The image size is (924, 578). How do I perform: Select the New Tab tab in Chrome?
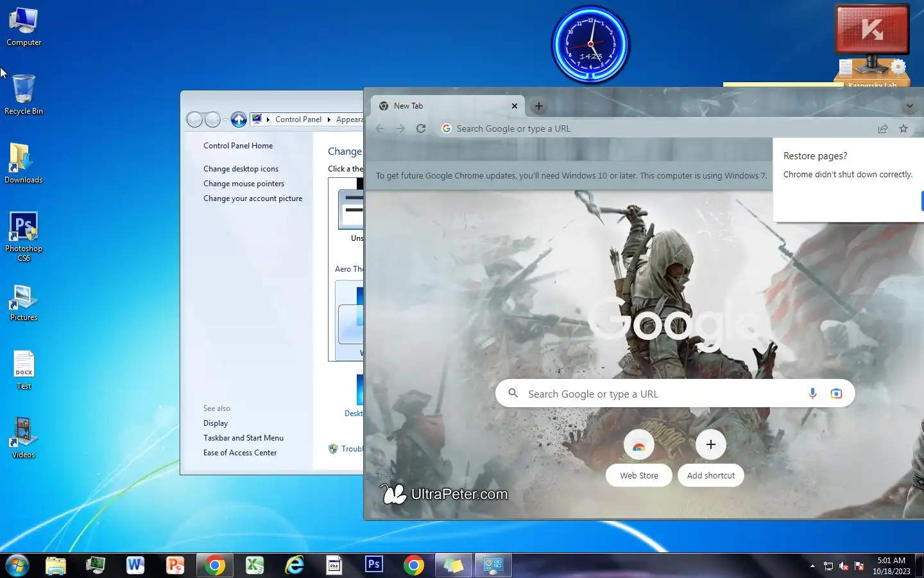click(x=448, y=106)
